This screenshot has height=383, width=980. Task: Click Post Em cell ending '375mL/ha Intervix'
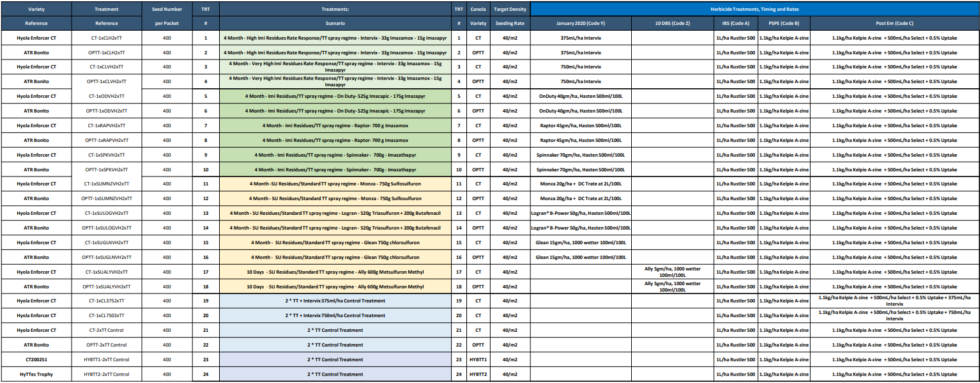pos(894,301)
